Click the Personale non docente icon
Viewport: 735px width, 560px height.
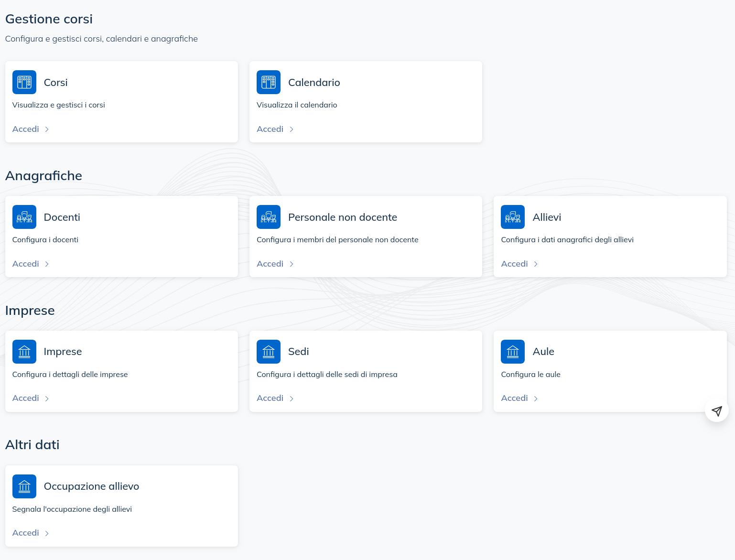pos(269,217)
